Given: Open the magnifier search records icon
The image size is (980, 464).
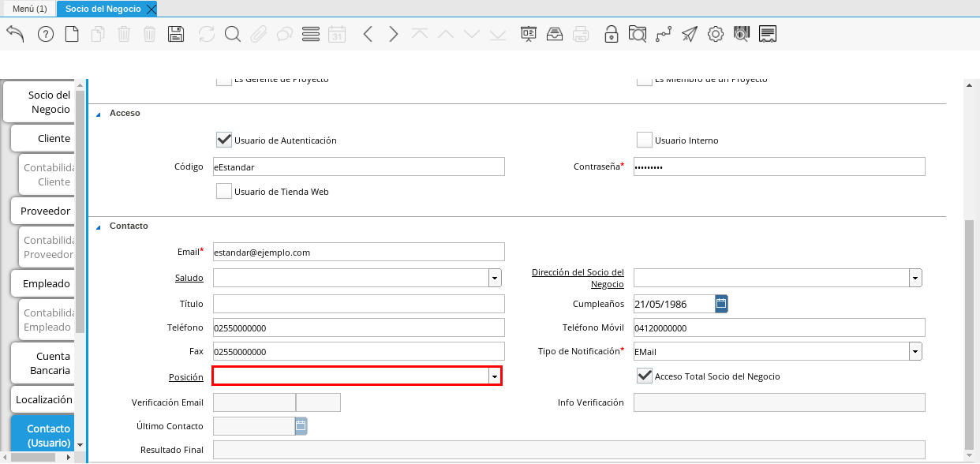Looking at the screenshot, I should point(232,34).
